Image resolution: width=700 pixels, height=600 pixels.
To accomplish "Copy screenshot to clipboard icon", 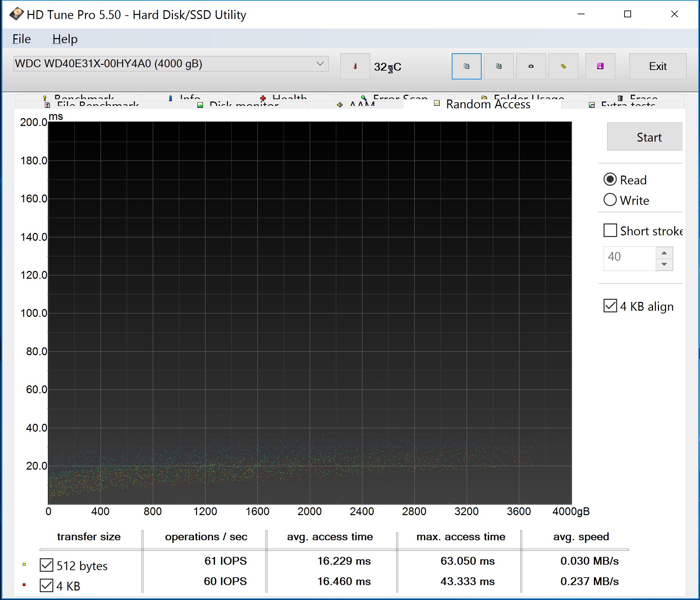I will pos(499,66).
